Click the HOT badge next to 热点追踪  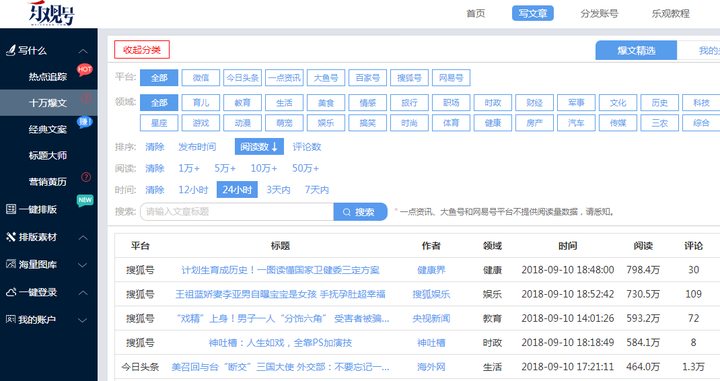click(84, 69)
